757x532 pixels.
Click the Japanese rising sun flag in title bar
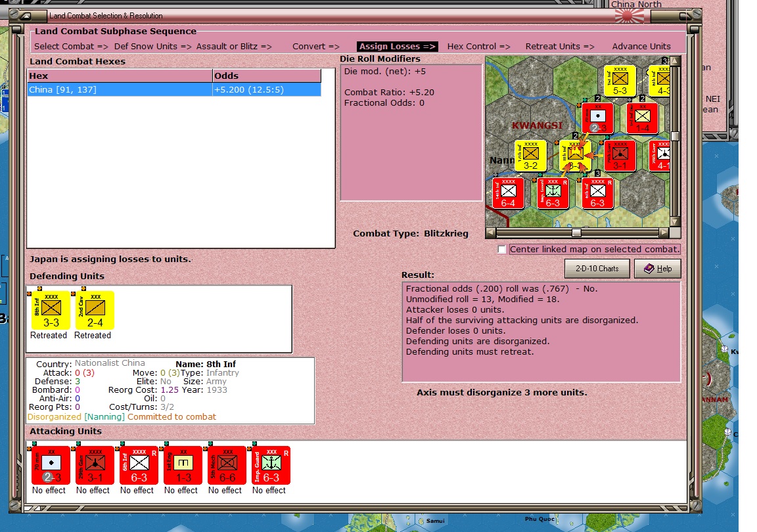[x=630, y=16]
